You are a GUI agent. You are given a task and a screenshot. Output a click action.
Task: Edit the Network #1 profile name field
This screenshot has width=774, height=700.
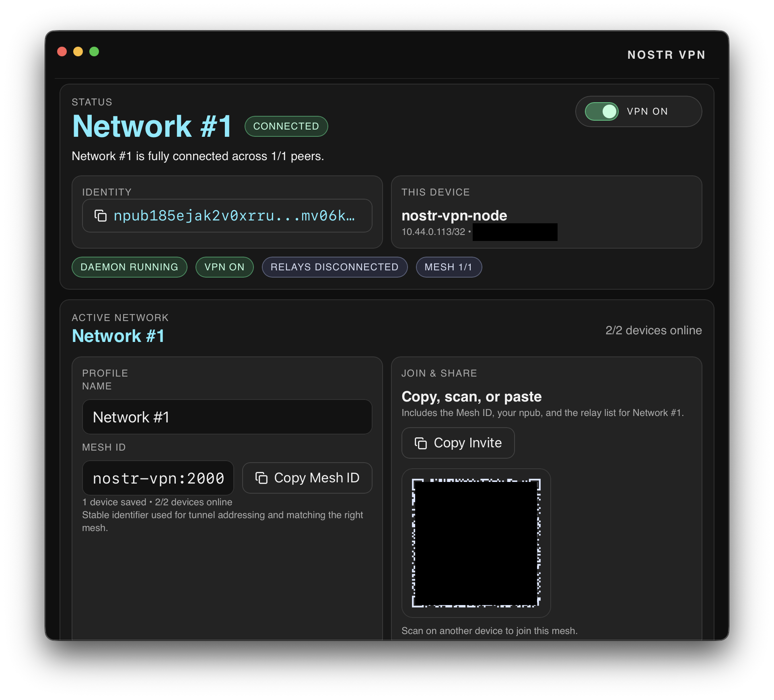click(227, 417)
